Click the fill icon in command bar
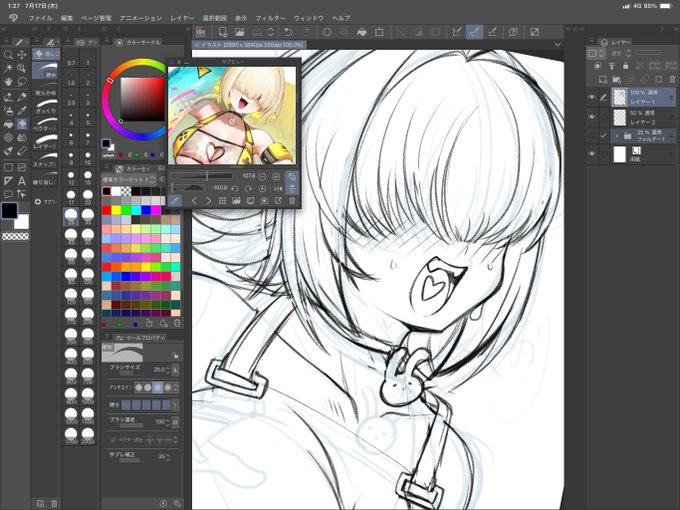The image size is (680, 510). [x=362, y=32]
